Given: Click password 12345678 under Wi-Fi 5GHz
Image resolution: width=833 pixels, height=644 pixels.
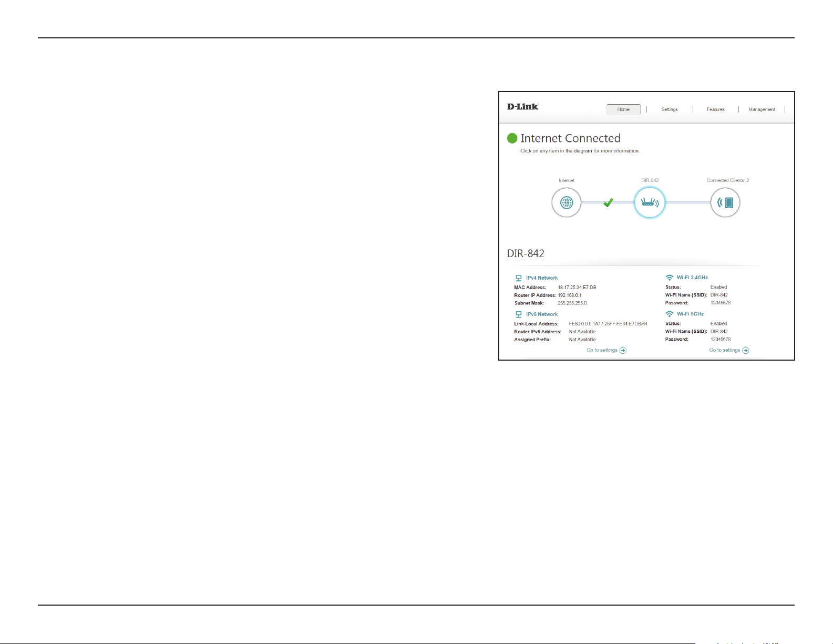Looking at the screenshot, I should [x=721, y=339].
